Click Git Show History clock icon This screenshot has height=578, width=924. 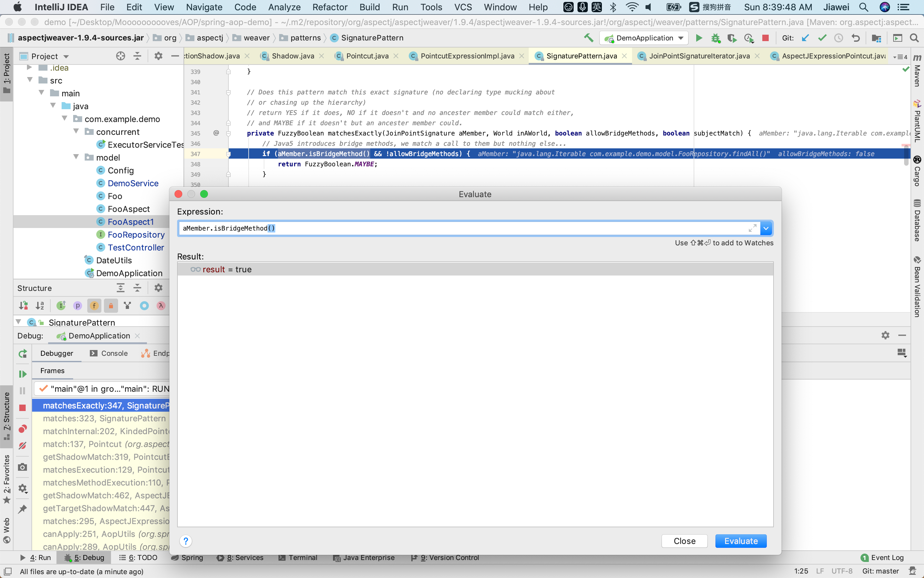pos(838,38)
